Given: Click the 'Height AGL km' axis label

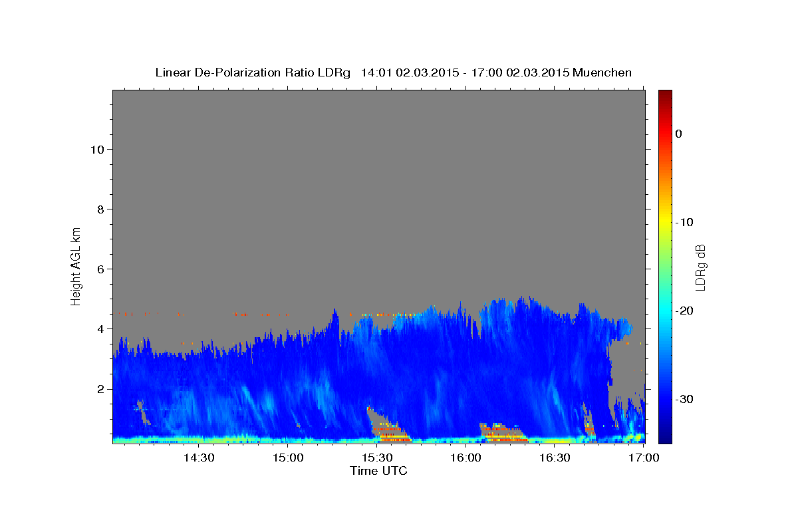Looking at the screenshot, I should point(76,265).
